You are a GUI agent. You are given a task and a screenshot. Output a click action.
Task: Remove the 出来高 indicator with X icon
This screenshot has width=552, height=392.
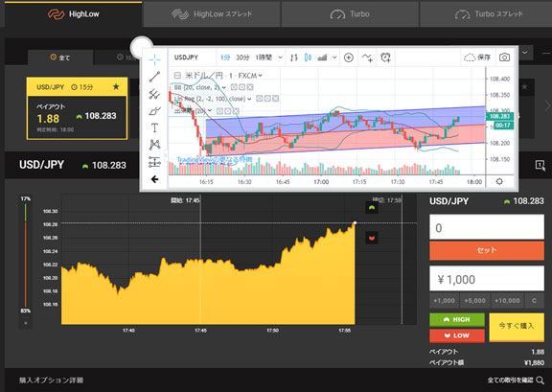point(236,111)
